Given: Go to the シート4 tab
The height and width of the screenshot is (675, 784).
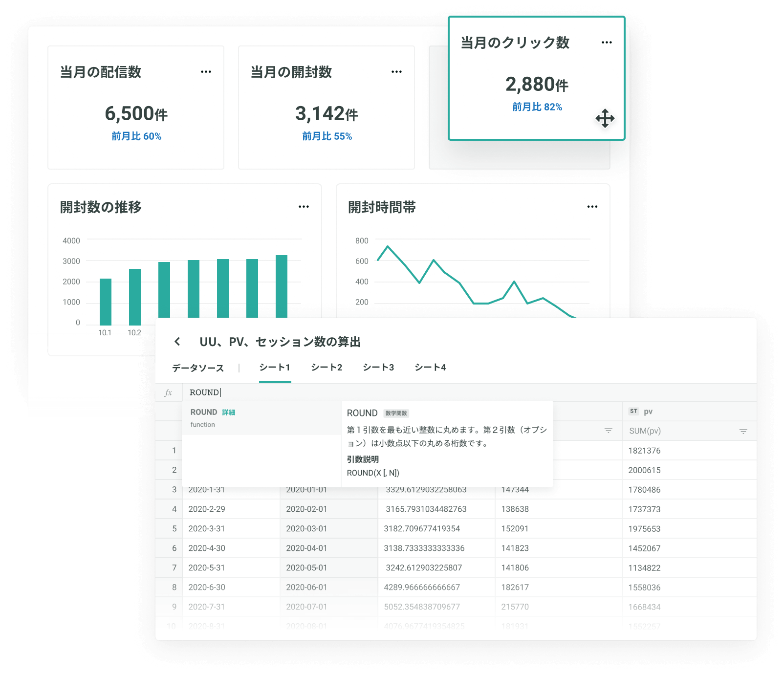Looking at the screenshot, I should coord(430,368).
